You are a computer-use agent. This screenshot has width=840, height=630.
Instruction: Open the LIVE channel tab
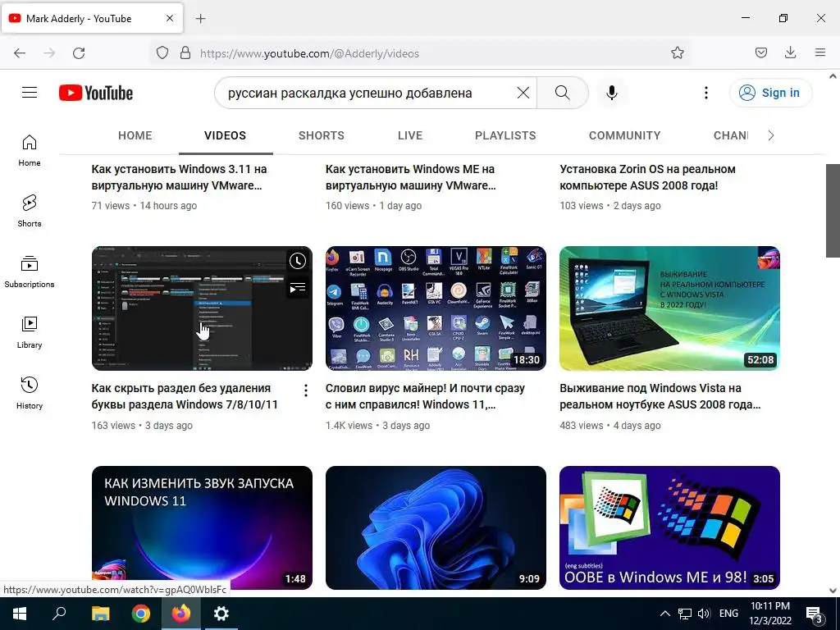point(410,135)
